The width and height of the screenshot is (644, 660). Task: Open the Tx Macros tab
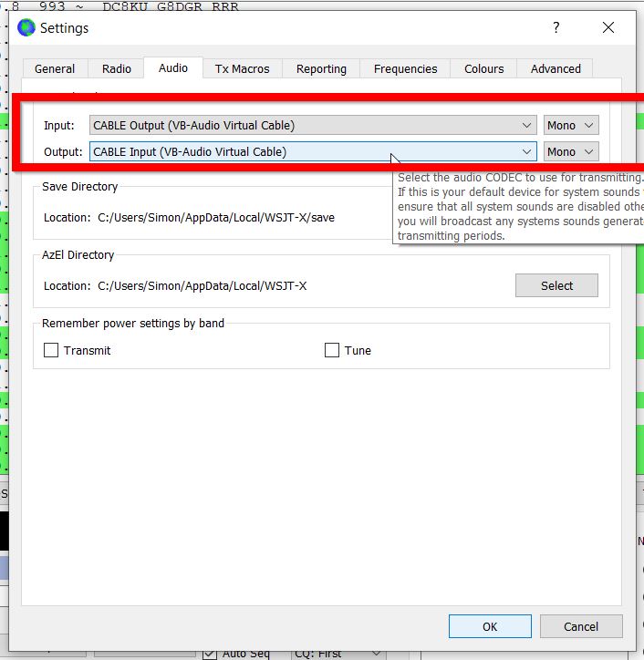click(243, 68)
